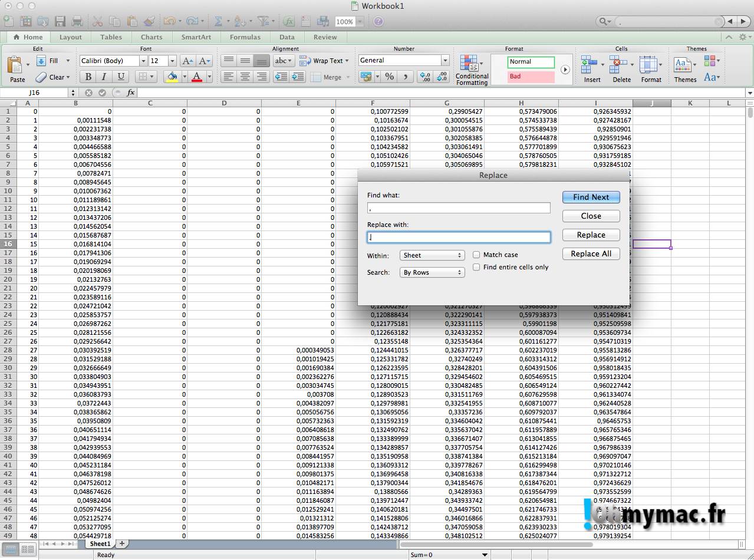Switch to the SmartArt ribbon tab

[196, 37]
